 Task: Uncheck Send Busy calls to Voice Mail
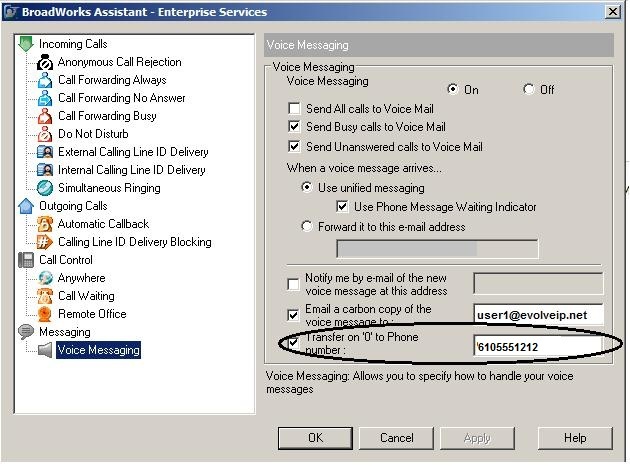[x=294, y=127]
